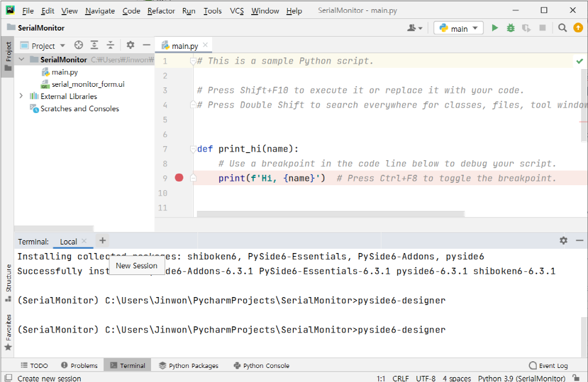
Task: Open the Window menu
Action: pos(265,11)
